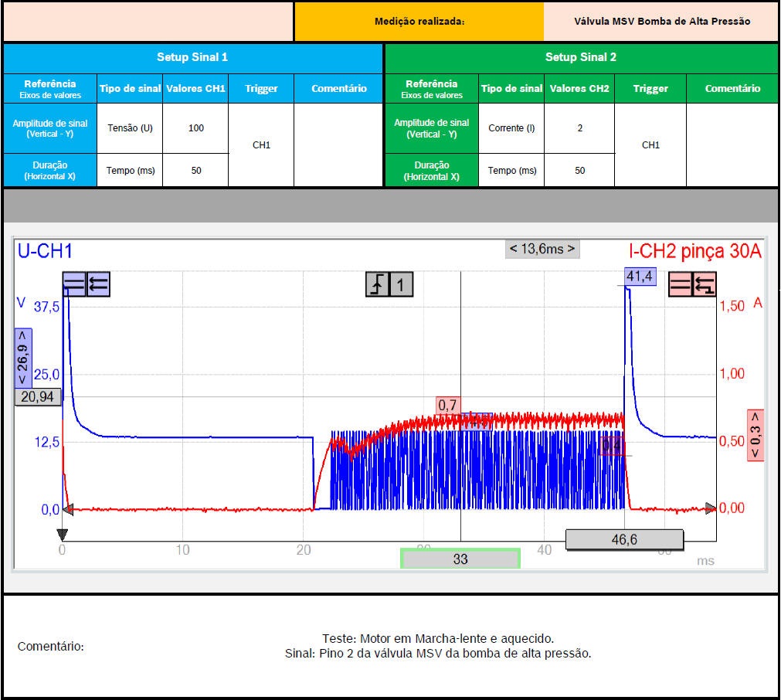This screenshot has width=781, height=700.
Task: Click the vertical 0,3 current delta label
Action: point(755,435)
